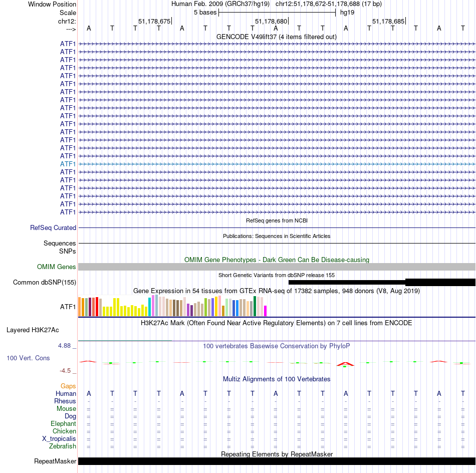
Task: Click the Layered H3K27Ac label
Action: [33, 330]
